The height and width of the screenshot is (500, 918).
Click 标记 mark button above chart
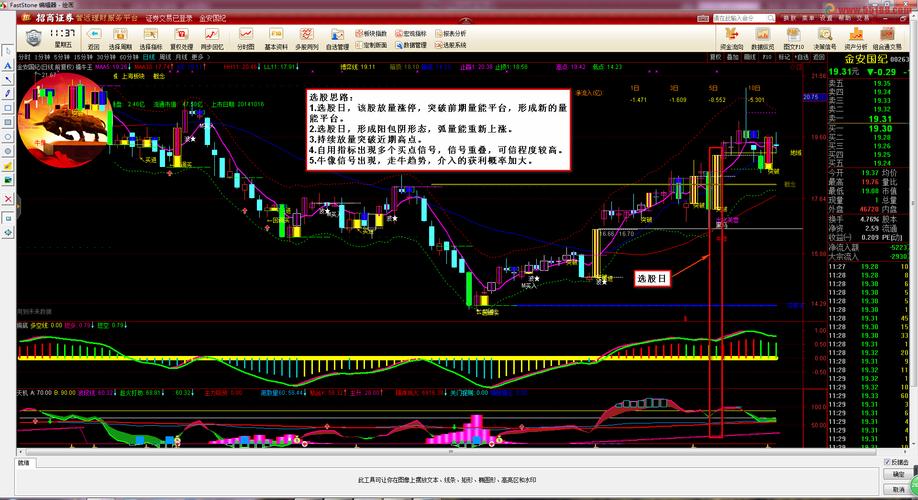(784, 57)
